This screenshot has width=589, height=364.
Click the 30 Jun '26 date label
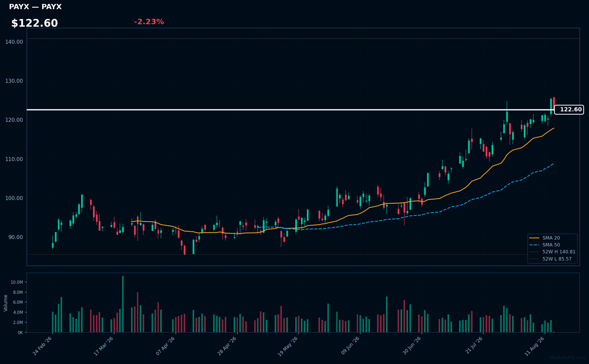[x=412, y=346]
